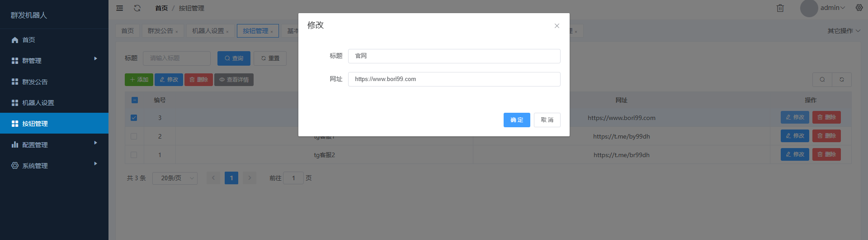Click the table refresh icon at right
Image resolution: width=868 pixels, height=240 pixels.
(842, 80)
